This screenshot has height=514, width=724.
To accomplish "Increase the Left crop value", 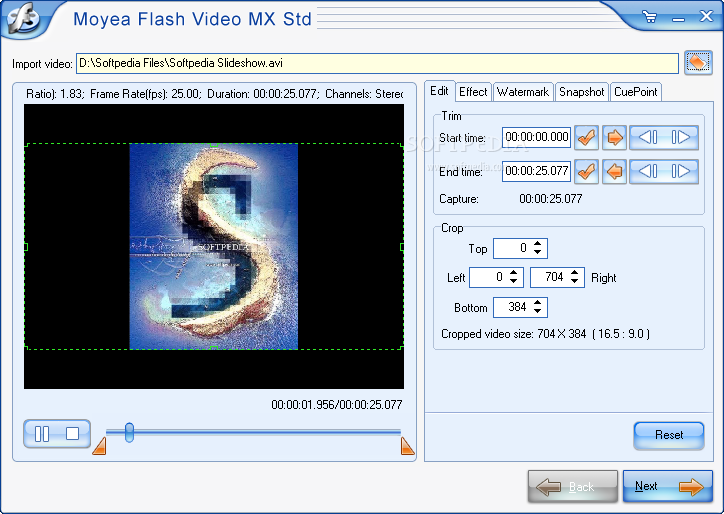I will (513, 272).
